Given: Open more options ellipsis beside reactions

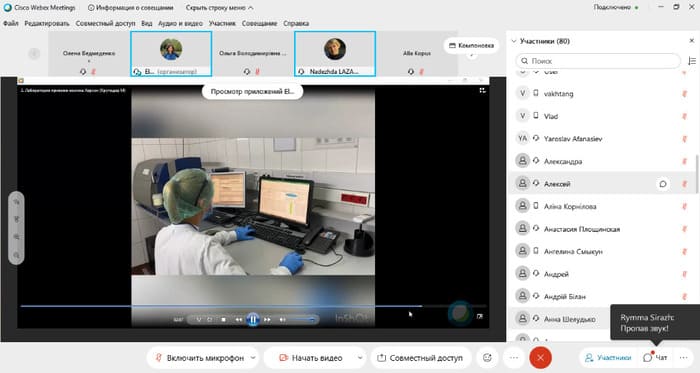Looking at the screenshot, I should [x=514, y=358].
